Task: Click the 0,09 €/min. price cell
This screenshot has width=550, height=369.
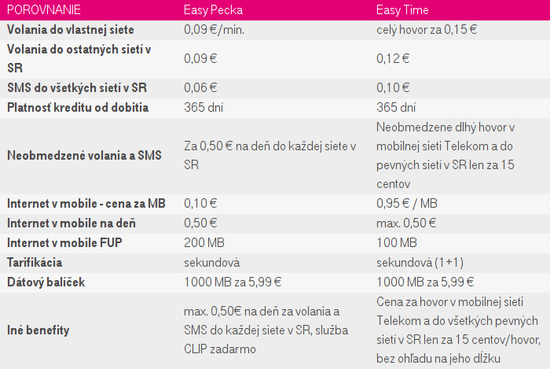Action: pos(214,30)
